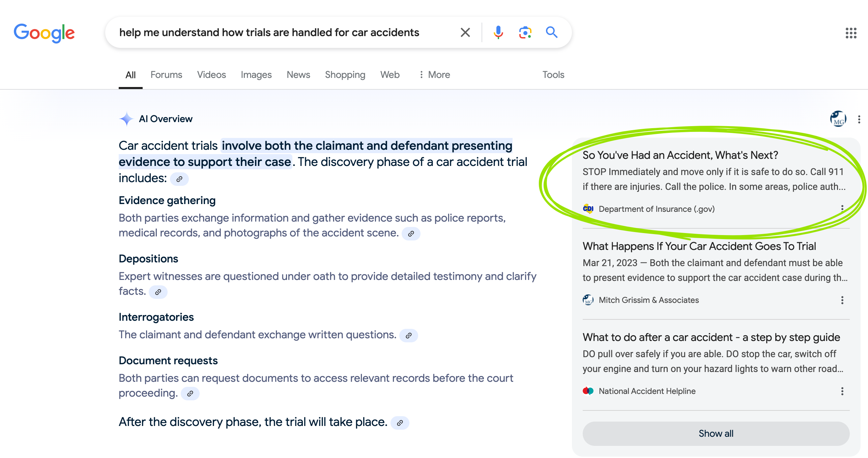Viewport: 868px width, 458px height.
Task: Click the 'Depositions' heading
Action: click(x=148, y=259)
